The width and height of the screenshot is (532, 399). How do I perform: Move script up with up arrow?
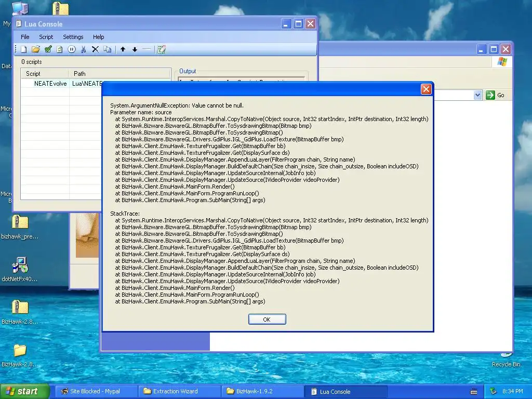coord(123,49)
